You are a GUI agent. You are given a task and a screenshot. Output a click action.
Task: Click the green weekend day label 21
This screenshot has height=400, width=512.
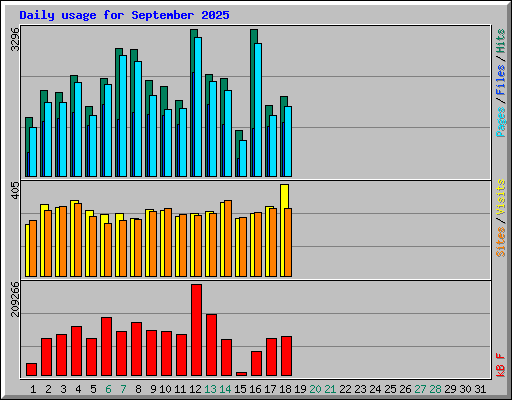[330, 389]
